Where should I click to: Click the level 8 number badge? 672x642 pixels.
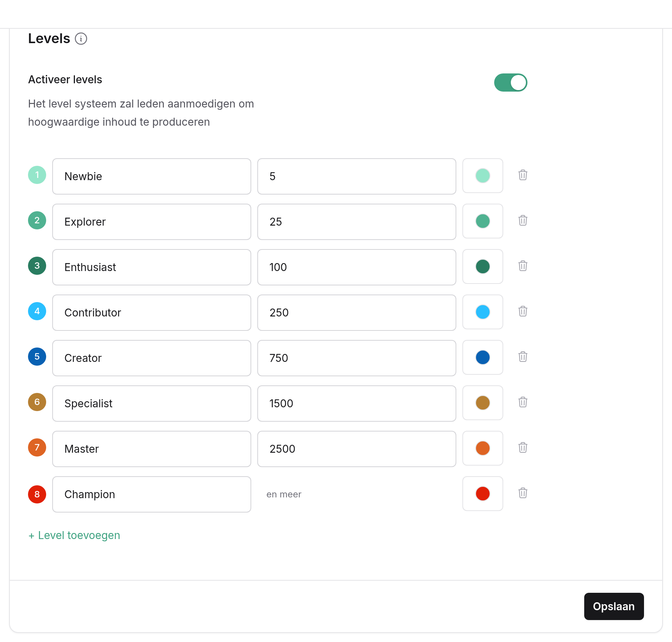37,494
